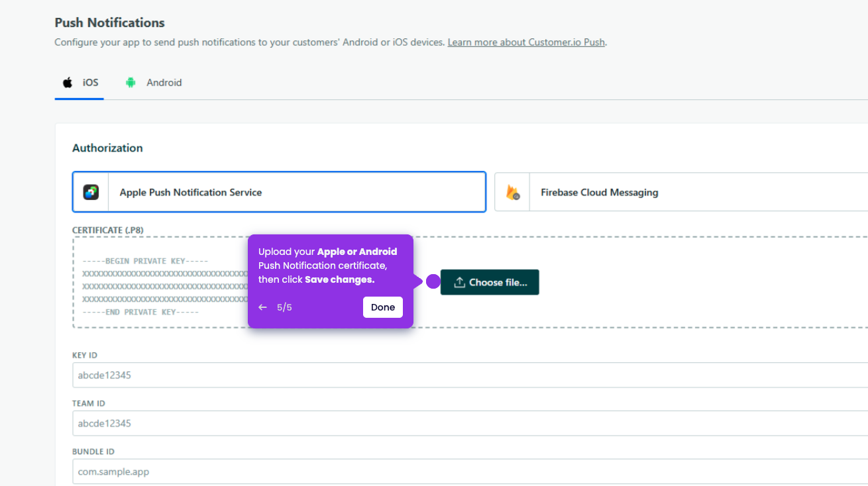Switch to the Android tab
This screenshot has height=486, width=868.
pyautogui.click(x=153, y=83)
